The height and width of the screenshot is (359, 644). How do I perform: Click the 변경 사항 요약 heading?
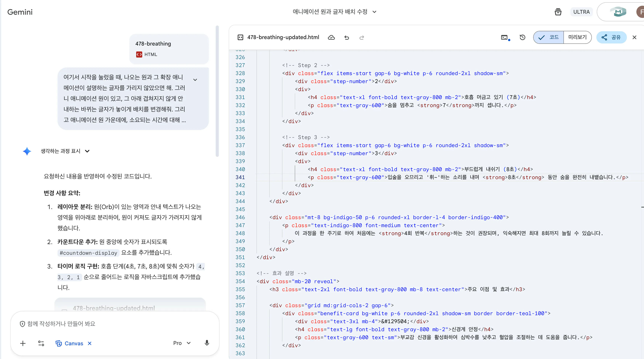pyautogui.click(x=62, y=193)
